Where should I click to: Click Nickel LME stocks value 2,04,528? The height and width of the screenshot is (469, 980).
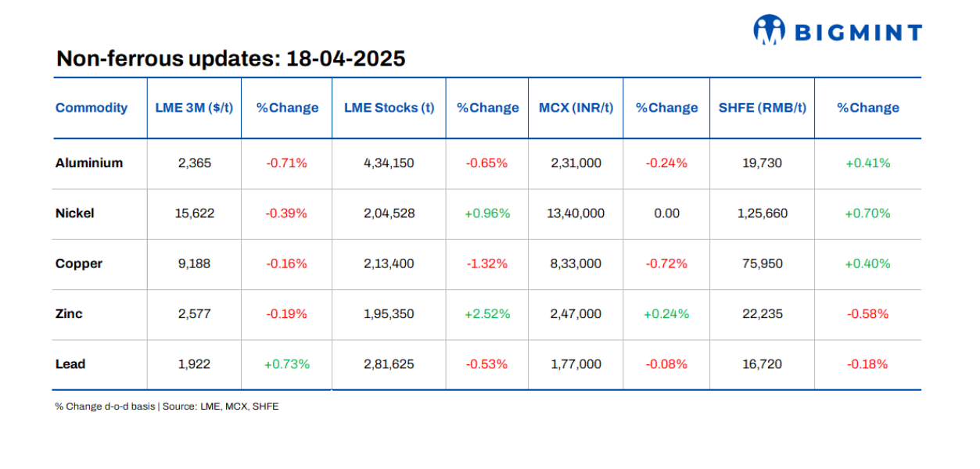(389, 213)
